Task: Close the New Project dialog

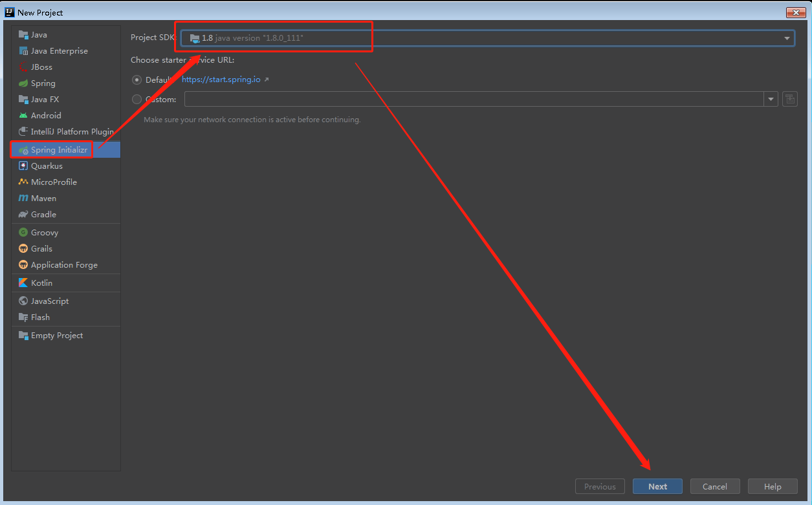Action: [x=795, y=12]
